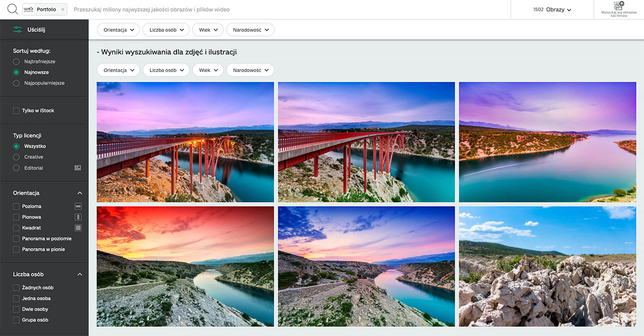This screenshot has height=336, width=644.
Task: Remove the Portfolio search tag
Action: 62,9
